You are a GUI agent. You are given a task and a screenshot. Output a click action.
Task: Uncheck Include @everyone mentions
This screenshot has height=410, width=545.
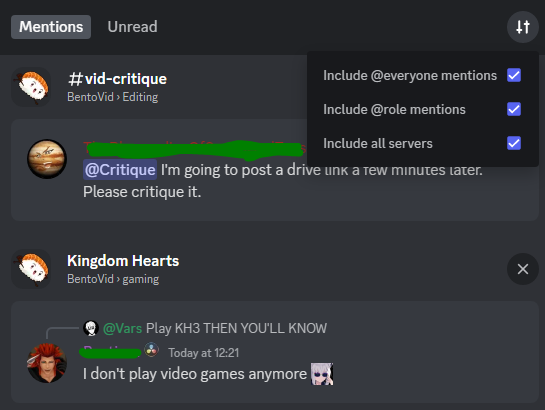514,75
